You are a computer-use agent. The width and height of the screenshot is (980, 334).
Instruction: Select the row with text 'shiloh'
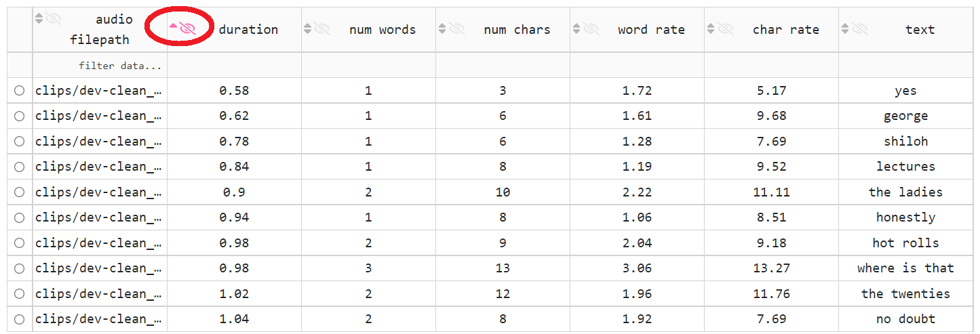(x=19, y=142)
